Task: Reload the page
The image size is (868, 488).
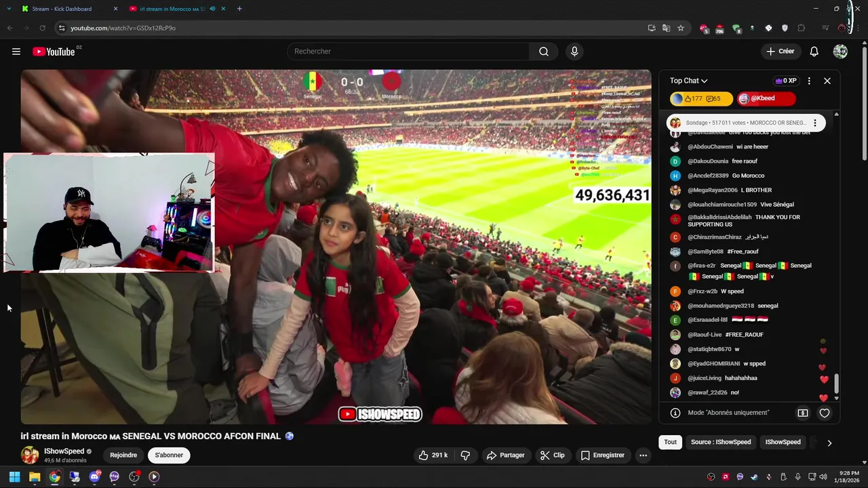Action: 42,28
